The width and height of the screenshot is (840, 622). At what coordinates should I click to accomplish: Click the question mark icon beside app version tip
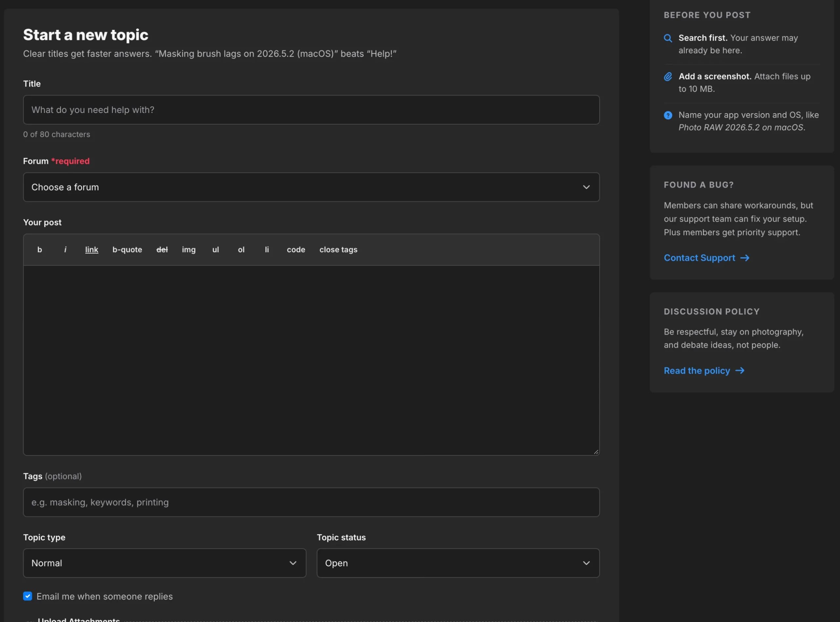[667, 115]
